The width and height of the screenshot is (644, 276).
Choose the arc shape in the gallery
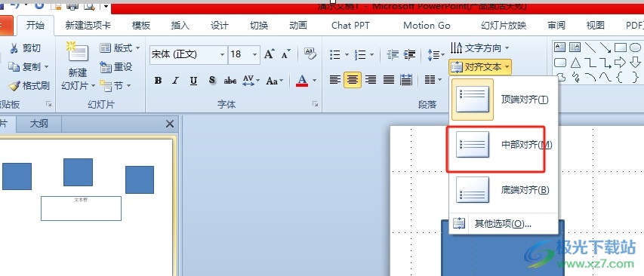(x=590, y=77)
